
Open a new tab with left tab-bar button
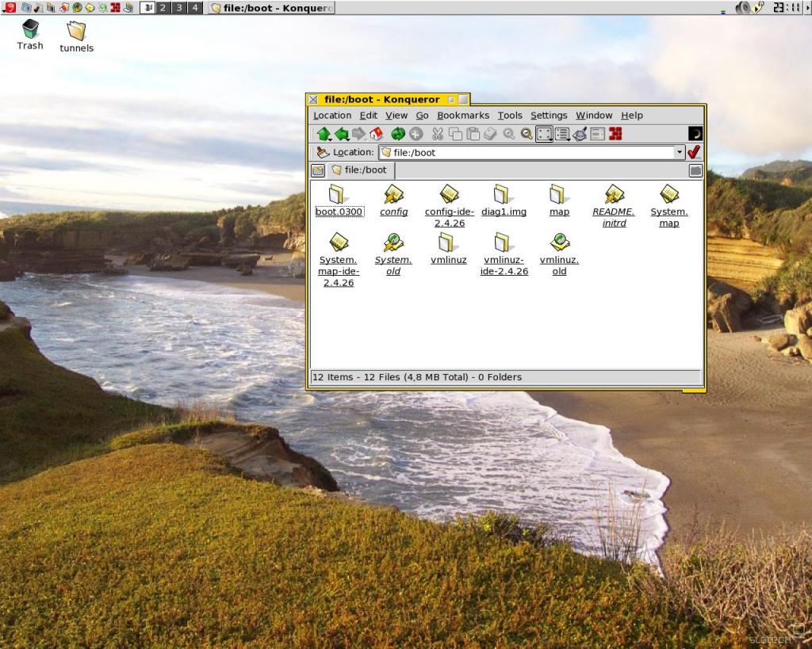318,170
